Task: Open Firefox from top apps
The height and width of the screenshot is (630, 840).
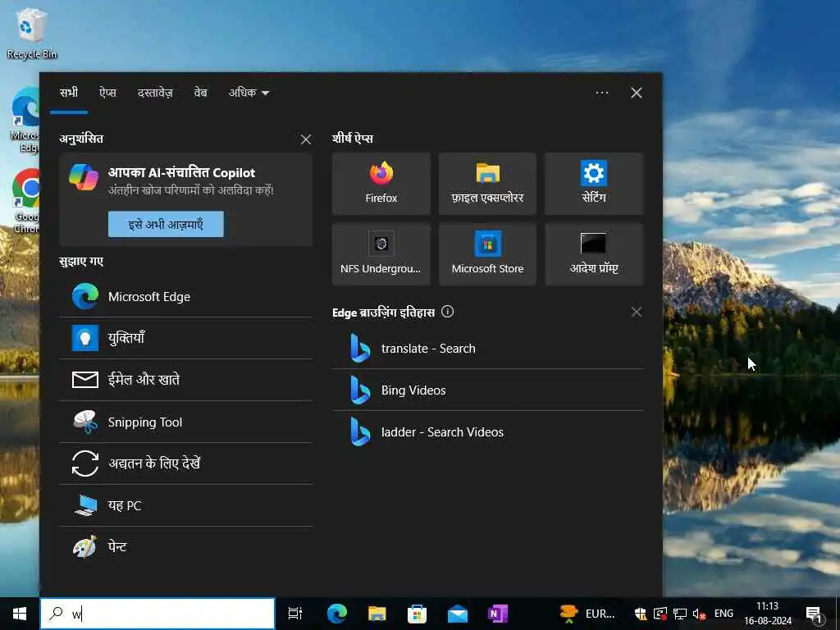Action: 381,184
